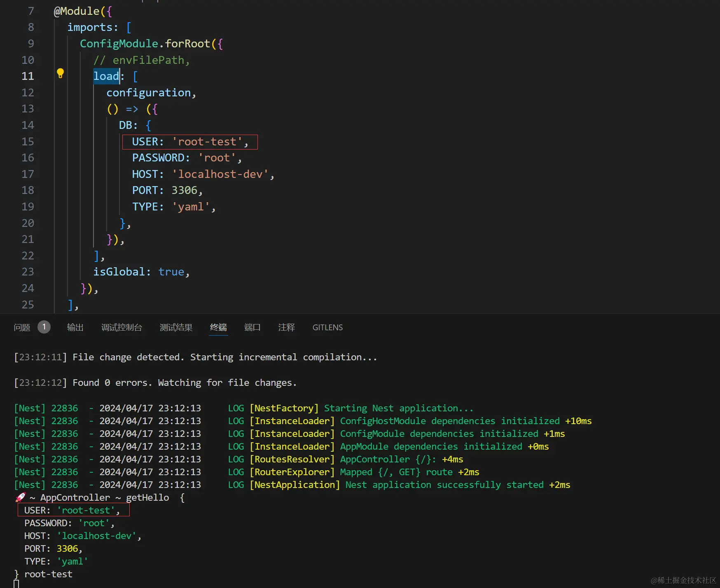Click the terminal cursor on the last line

coord(16,584)
